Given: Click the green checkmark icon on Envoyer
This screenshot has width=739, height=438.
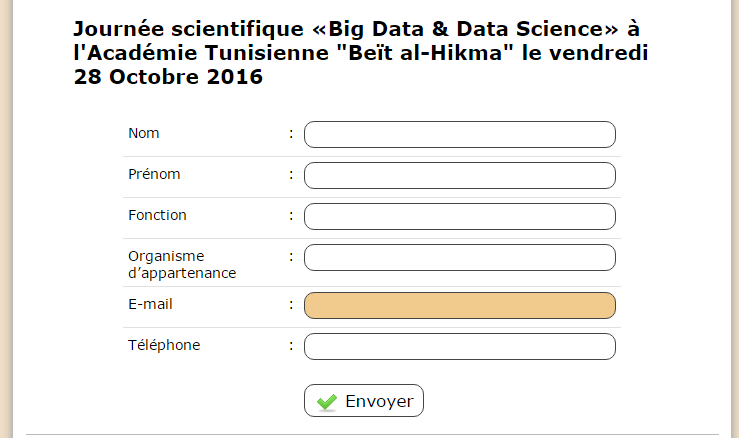Looking at the screenshot, I should pos(327,402).
